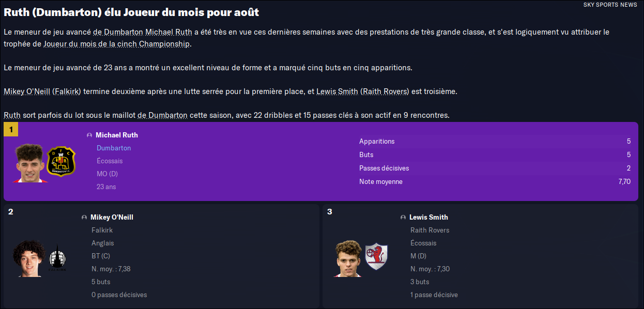
Task: Open the Dumbarton club badge
Action: tap(61, 162)
